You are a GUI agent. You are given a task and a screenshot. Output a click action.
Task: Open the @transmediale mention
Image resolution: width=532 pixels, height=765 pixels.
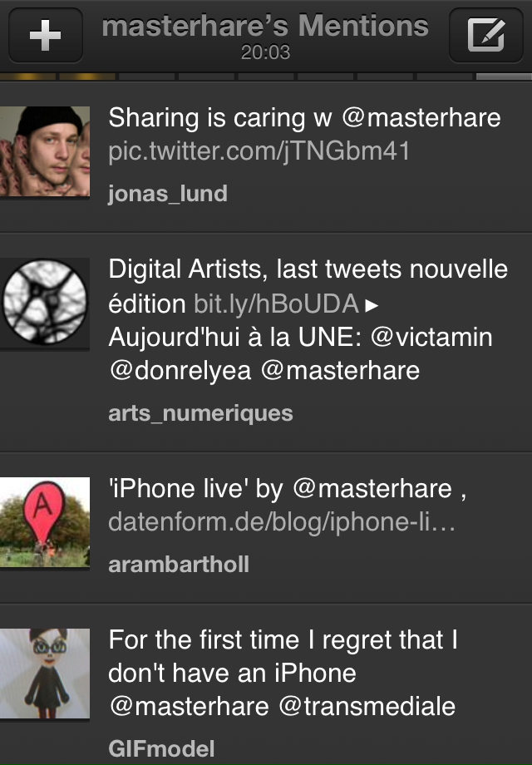[367, 707]
